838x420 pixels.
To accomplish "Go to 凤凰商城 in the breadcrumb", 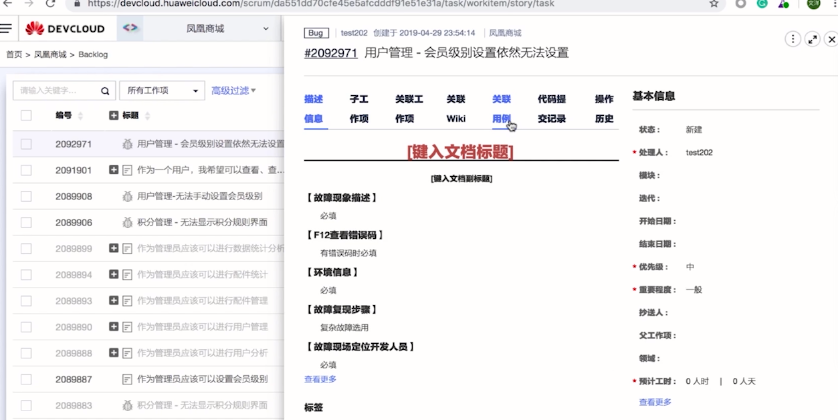I will tap(50, 55).
